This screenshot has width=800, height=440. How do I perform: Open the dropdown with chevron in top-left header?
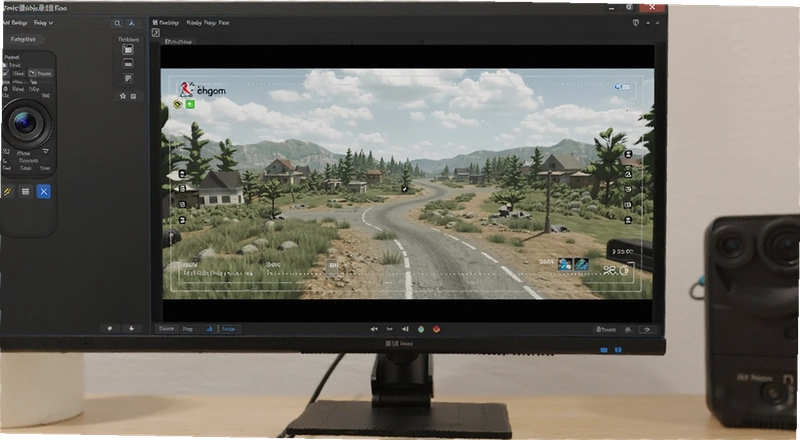click(43, 23)
